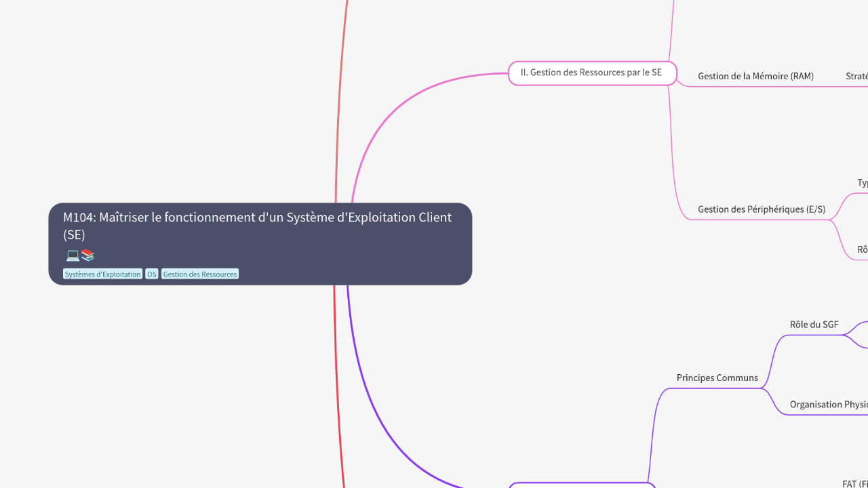Click the "Stratégies" node near the top edge
This screenshot has width=868, height=488.
point(856,76)
